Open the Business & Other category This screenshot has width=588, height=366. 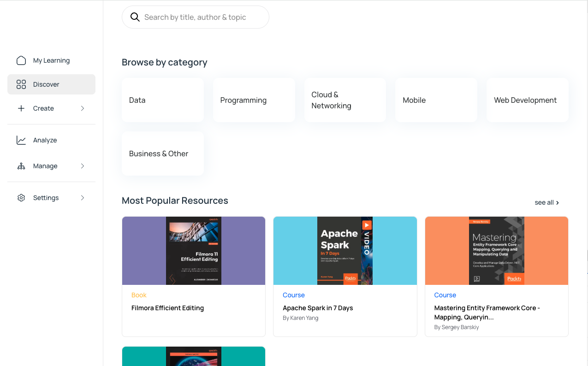163,153
